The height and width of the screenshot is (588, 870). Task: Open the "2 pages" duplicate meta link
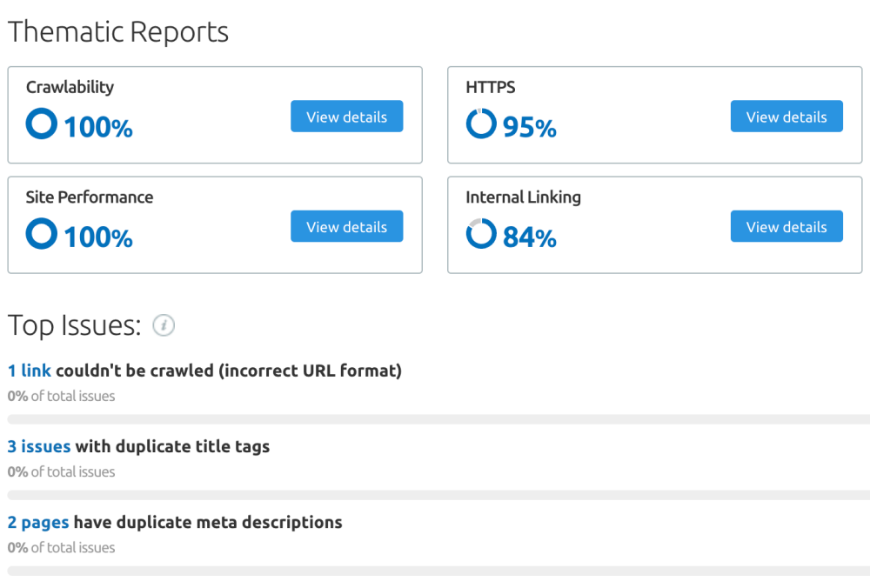[x=38, y=522]
